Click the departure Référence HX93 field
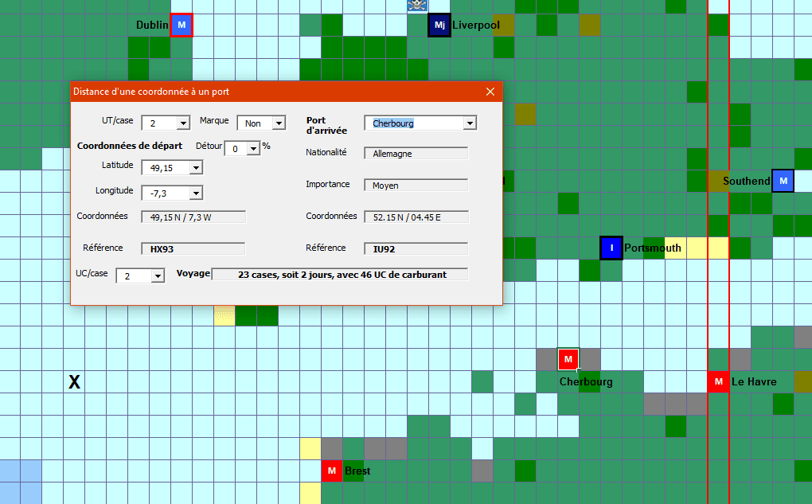The height and width of the screenshot is (504, 812). (x=193, y=249)
